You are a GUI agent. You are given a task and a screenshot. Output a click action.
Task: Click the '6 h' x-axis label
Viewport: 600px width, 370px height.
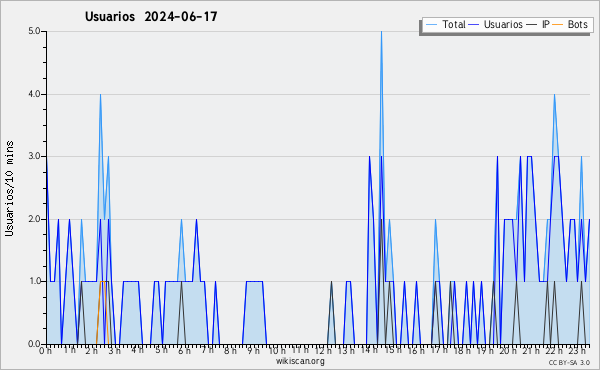pyautogui.click(x=184, y=350)
